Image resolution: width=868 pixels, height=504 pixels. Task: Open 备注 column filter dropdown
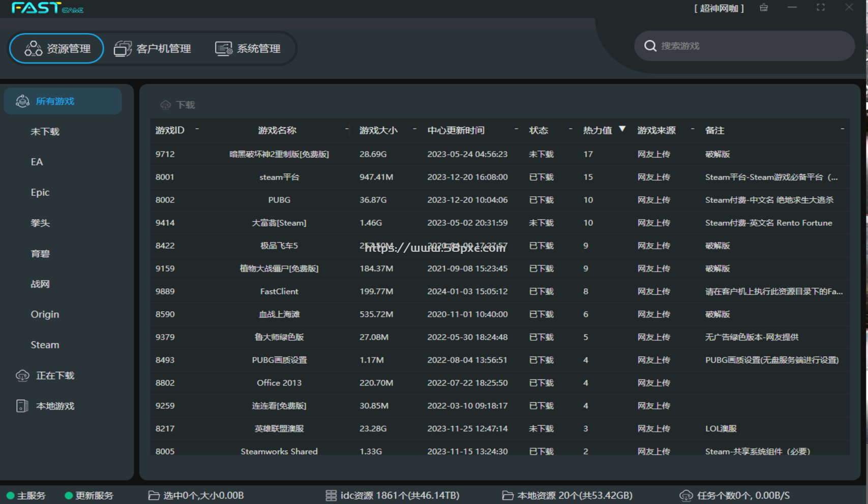pyautogui.click(x=843, y=129)
